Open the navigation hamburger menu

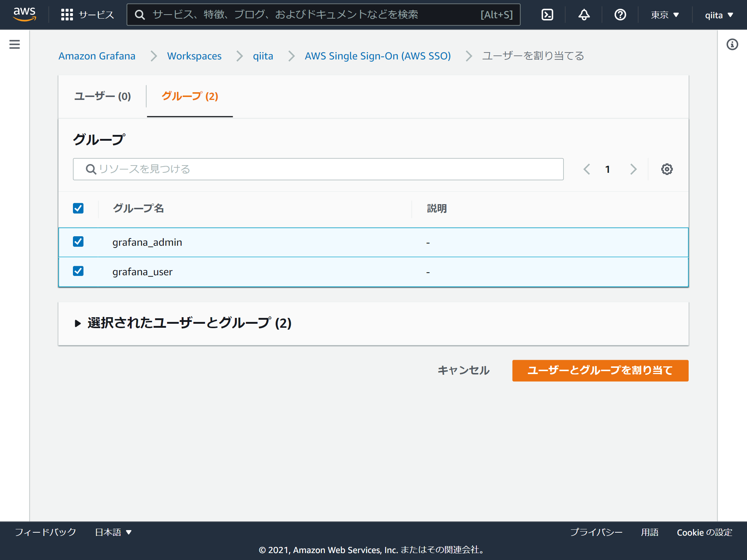point(14,44)
